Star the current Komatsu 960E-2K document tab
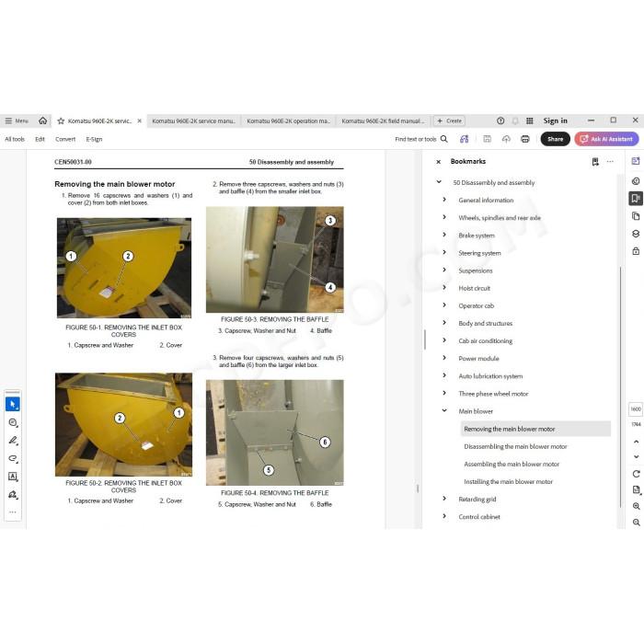Screen dimensions: 644x644 (x=61, y=121)
